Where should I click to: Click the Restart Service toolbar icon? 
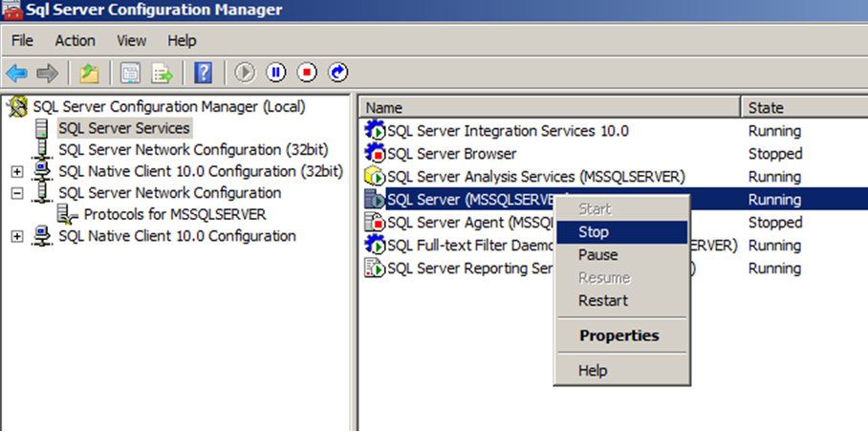click(x=337, y=73)
